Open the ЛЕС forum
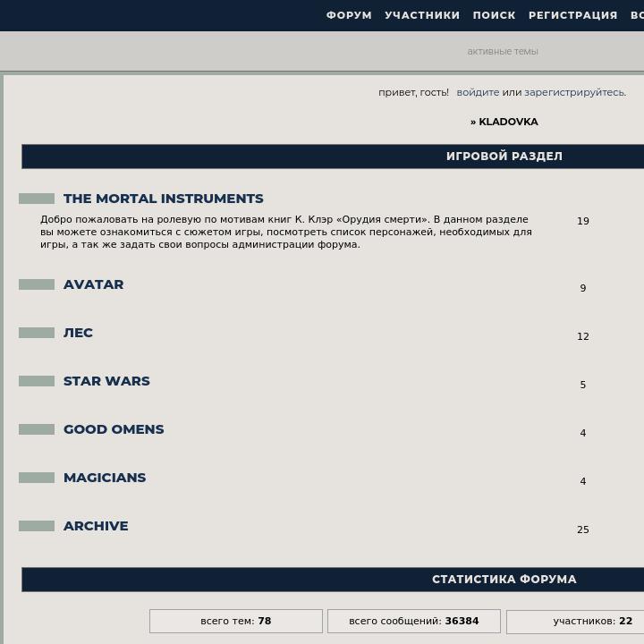The width and height of the screenshot is (644, 644). click(x=78, y=333)
